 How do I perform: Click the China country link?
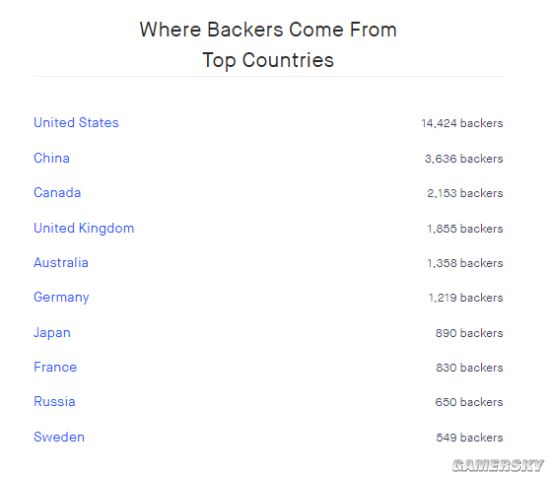coord(52,158)
